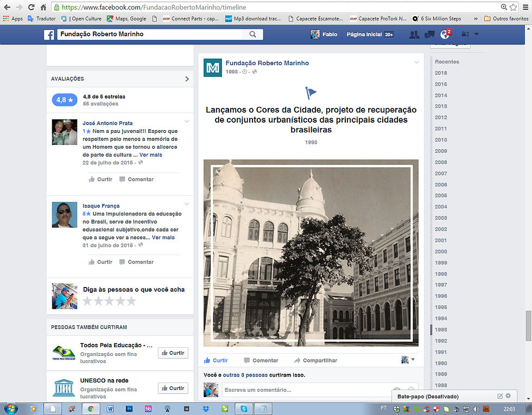Open Maps, Google bookmark
Screen dimensions: 532x415
pos(126,18)
